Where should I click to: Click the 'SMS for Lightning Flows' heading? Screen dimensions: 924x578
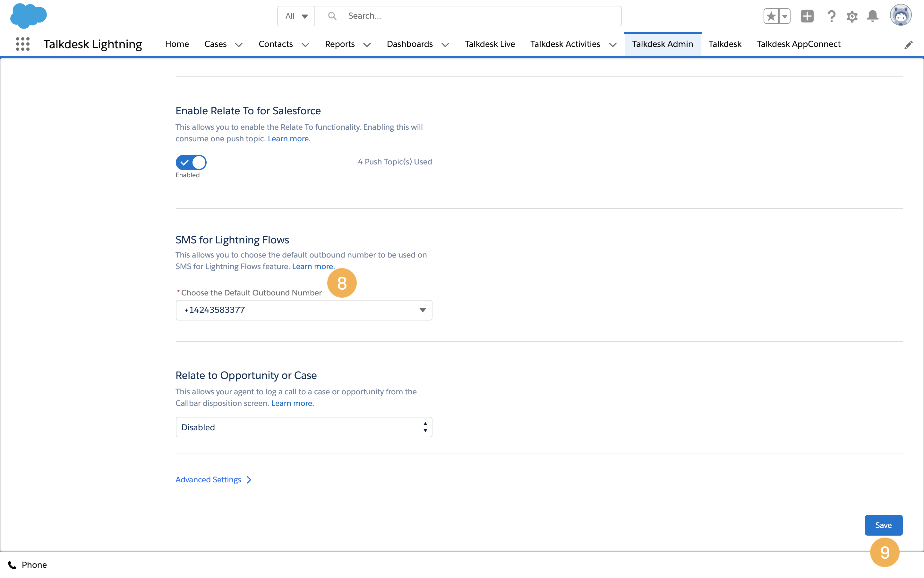click(x=232, y=240)
